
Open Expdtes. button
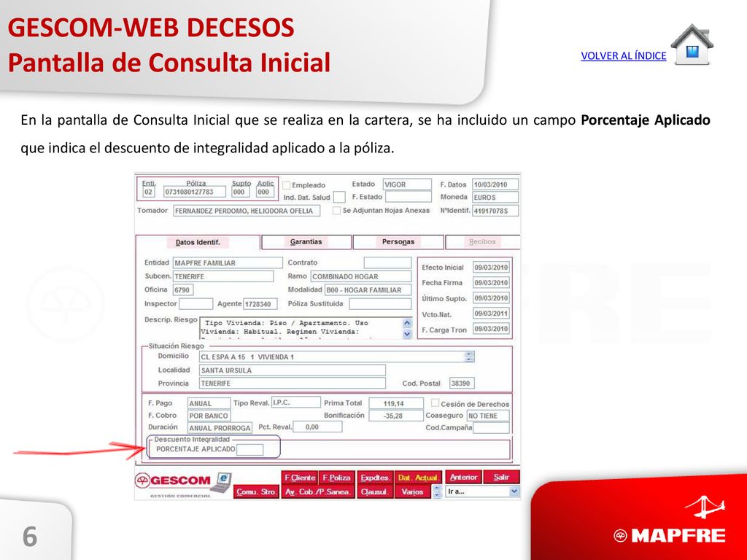tap(375, 477)
